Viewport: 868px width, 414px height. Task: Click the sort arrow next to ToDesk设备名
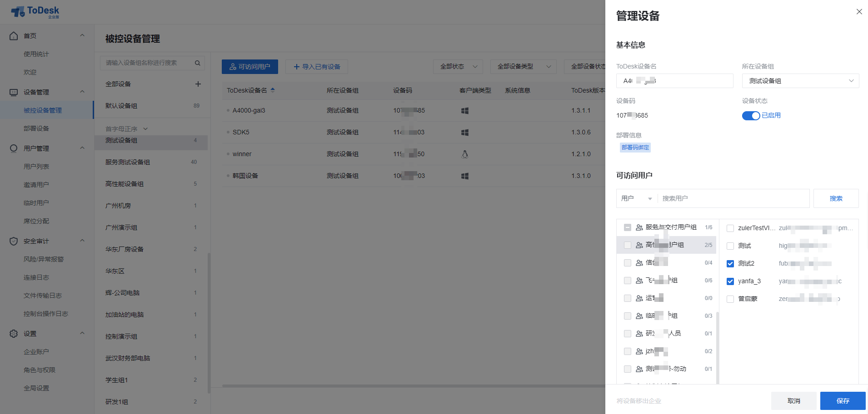[x=273, y=90]
